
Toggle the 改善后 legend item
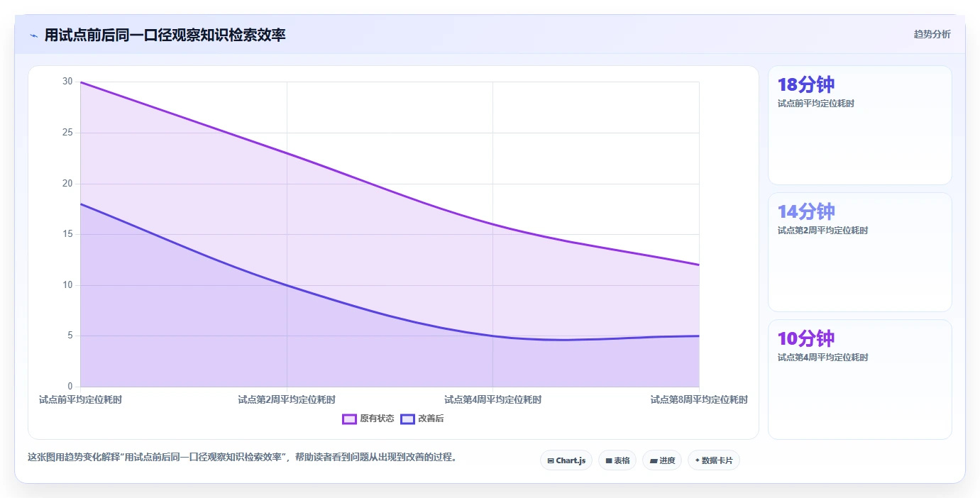(422, 419)
